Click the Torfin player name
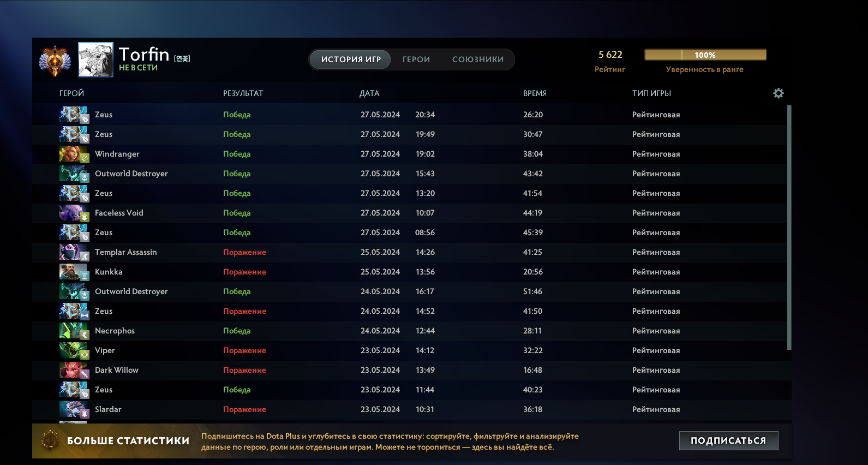The image size is (868, 465). click(x=144, y=54)
